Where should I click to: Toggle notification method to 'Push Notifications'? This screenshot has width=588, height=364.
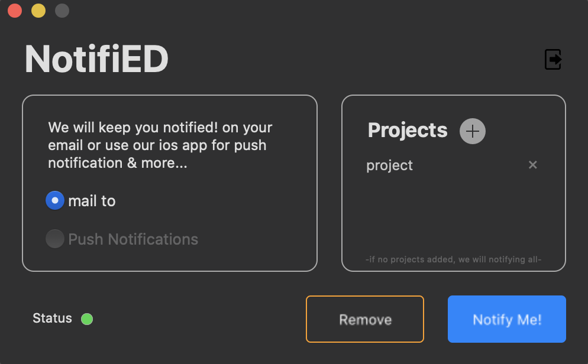click(x=54, y=239)
